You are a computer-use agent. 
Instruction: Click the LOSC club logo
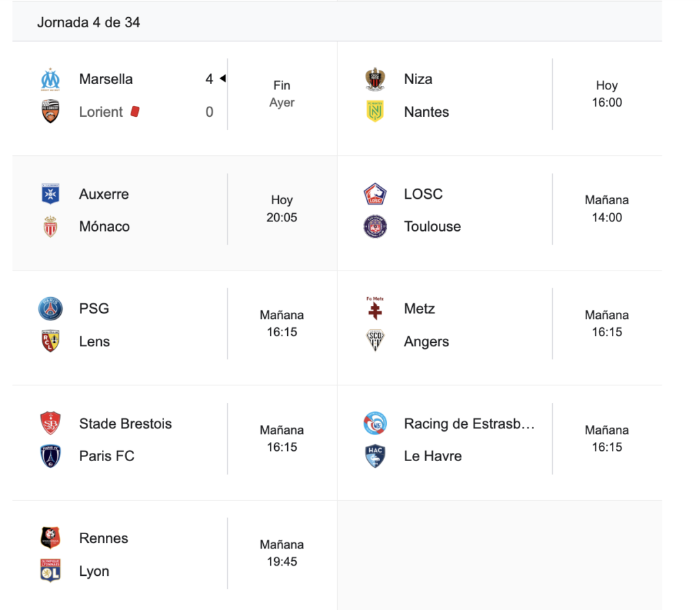(x=375, y=194)
